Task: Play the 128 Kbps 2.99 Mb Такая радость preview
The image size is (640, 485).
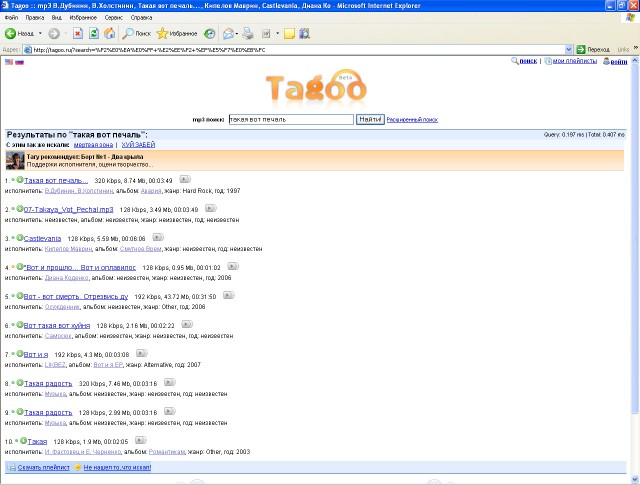Action: [169, 411]
